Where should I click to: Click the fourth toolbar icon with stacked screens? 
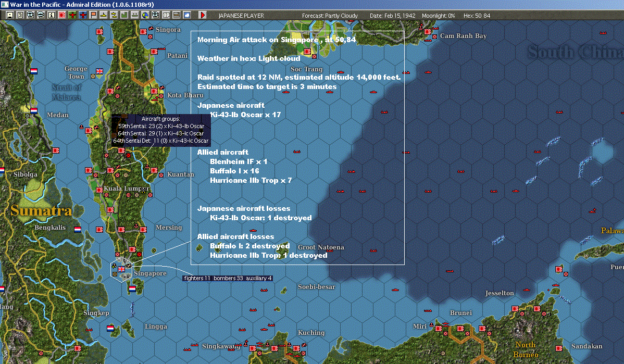point(41,15)
